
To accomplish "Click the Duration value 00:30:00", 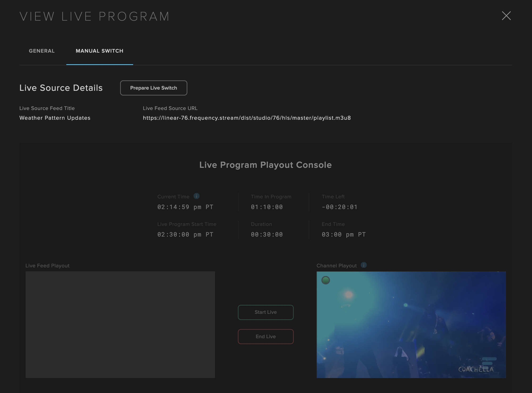I will tap(267, 235).
